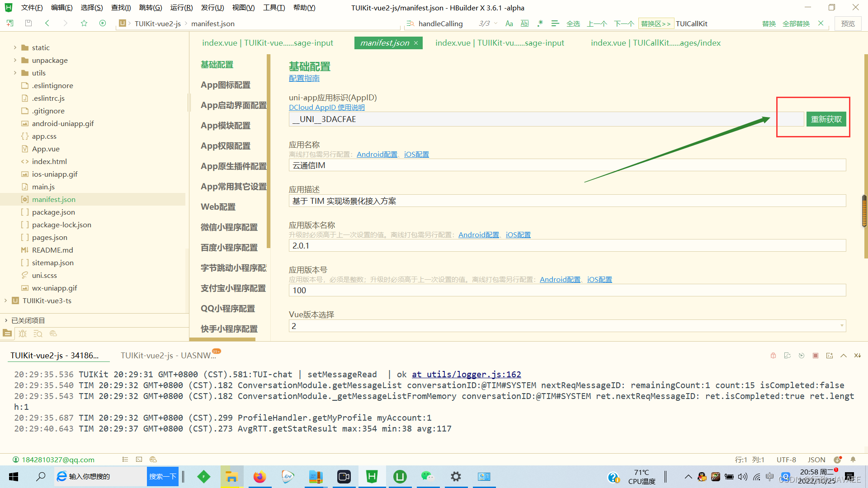Select Web配置 in the manifest sidebar
This screenshot has width=868, height=488.
pyautogui.click(x=218, y=207)
